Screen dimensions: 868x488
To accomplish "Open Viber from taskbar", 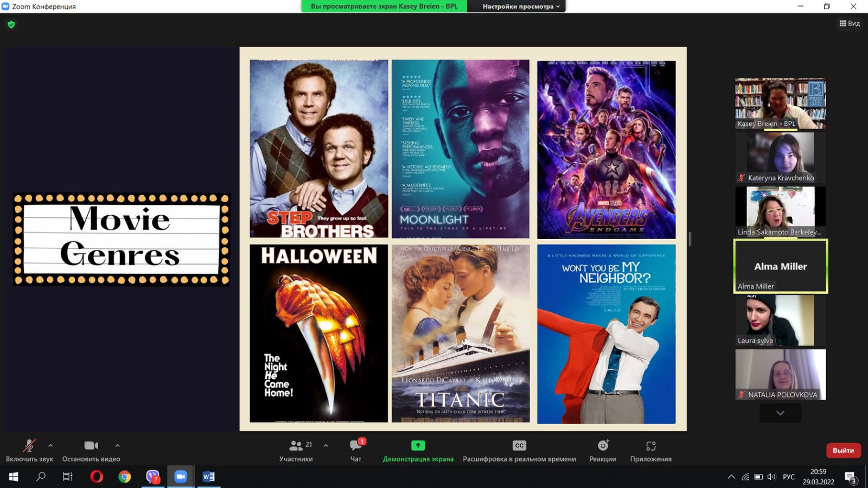I will (x=153, y=477).
